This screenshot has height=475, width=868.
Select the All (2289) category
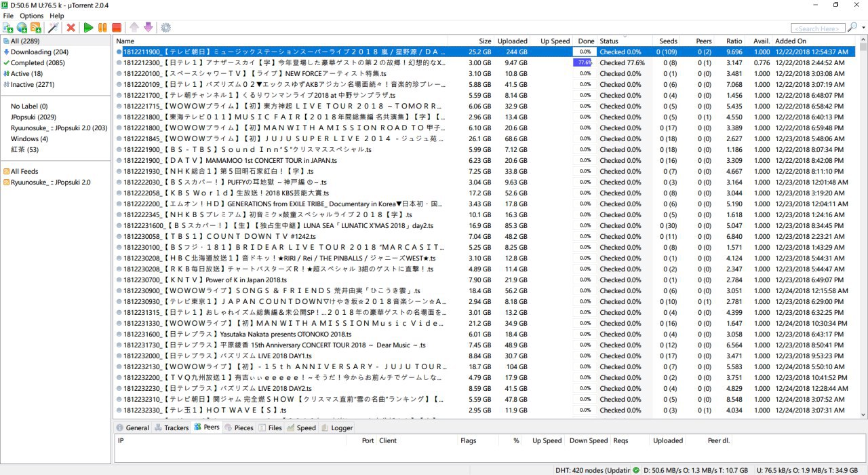tap(56, 41)
